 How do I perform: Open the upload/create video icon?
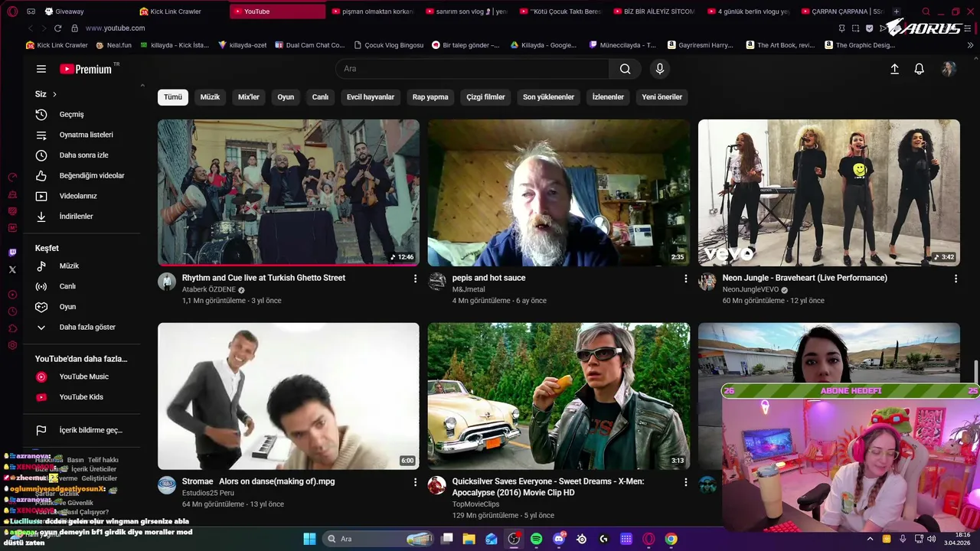point(894,69)
